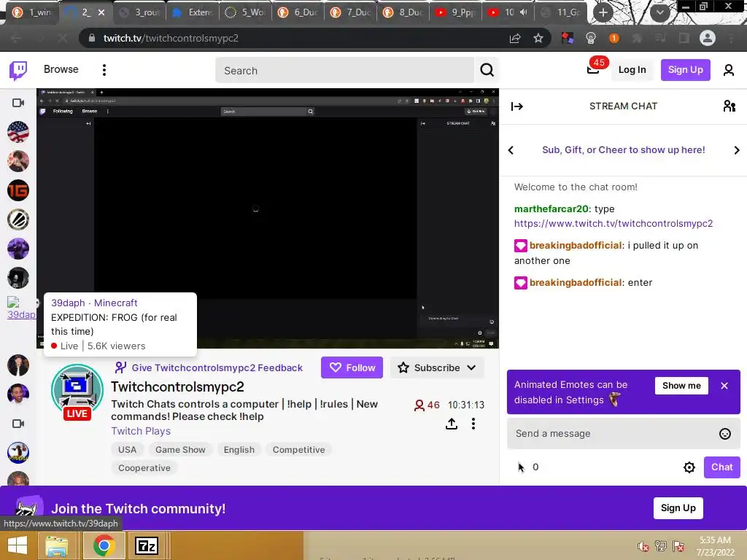Image resolution: width=747 pixels, height=560 pixels.
Task: Close the active 2_ browser tab
Action: point(101,12)
